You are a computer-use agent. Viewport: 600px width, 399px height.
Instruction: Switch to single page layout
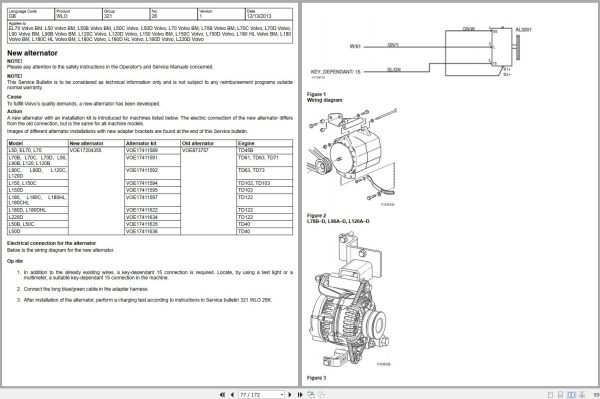click(x=550, y=394)
